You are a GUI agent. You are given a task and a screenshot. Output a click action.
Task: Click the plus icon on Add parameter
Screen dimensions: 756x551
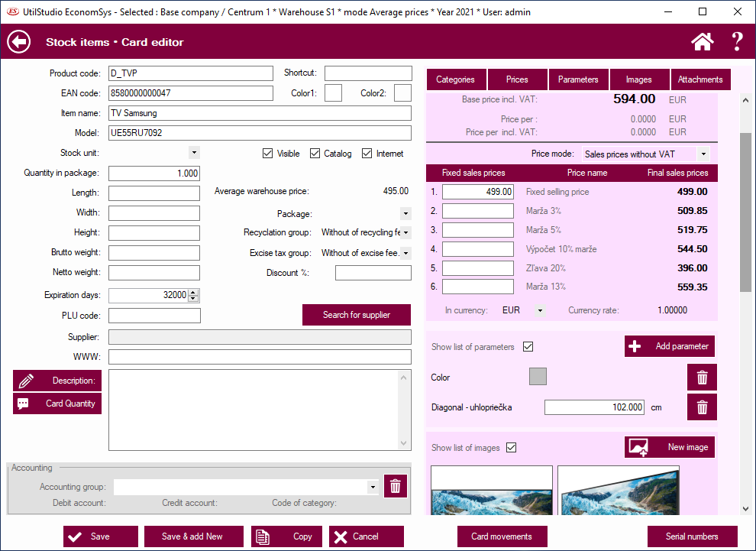635,346
